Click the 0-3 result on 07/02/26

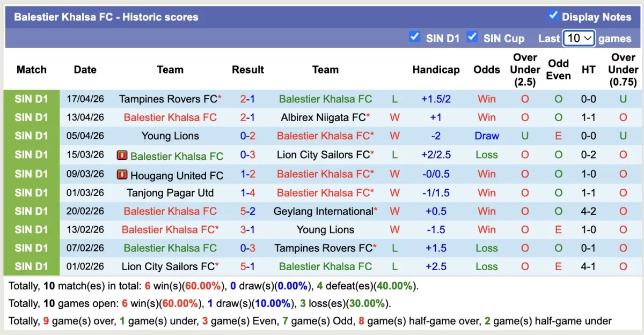coord(247,248)
